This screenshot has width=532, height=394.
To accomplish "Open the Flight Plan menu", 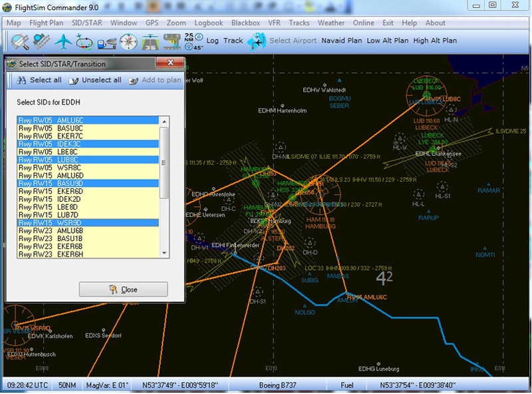I will click(x=46, y=23).
